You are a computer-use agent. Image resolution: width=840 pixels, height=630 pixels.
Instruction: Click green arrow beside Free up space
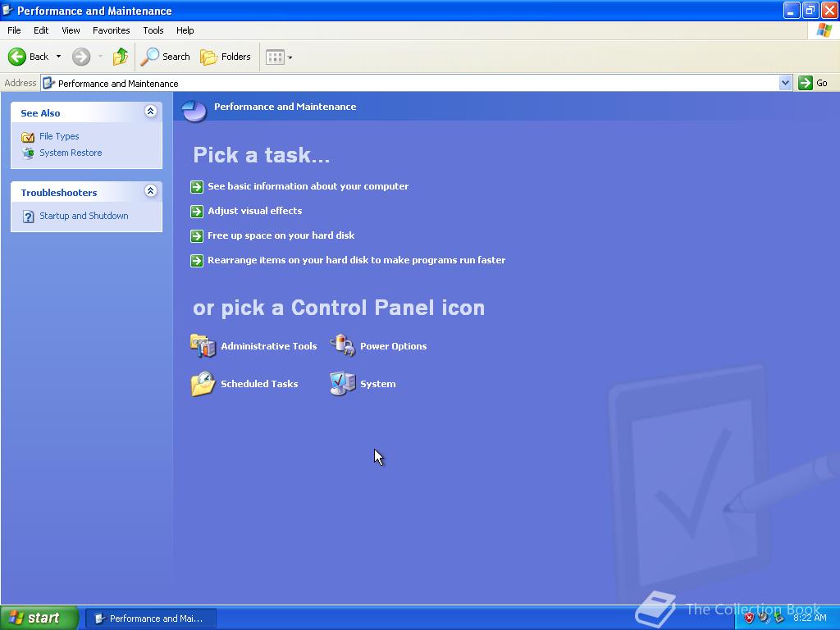pos(197,235)
